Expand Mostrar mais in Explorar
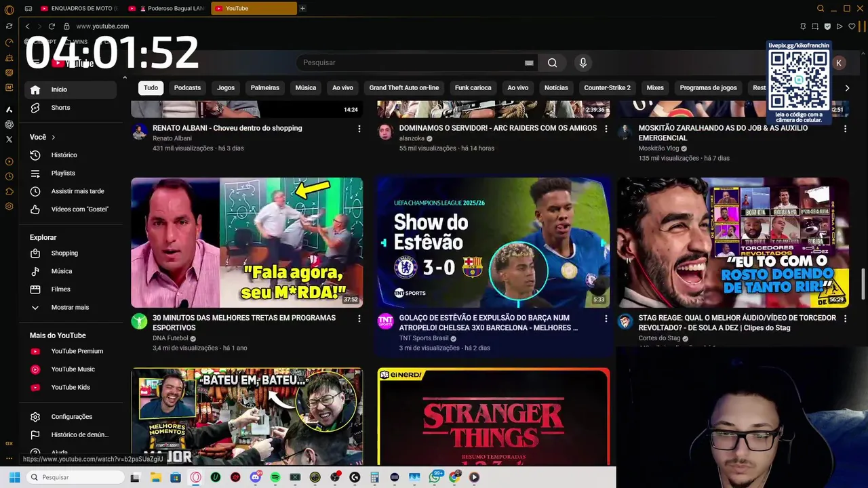Screen dimensions: 868x488 [x=72, y=307]
